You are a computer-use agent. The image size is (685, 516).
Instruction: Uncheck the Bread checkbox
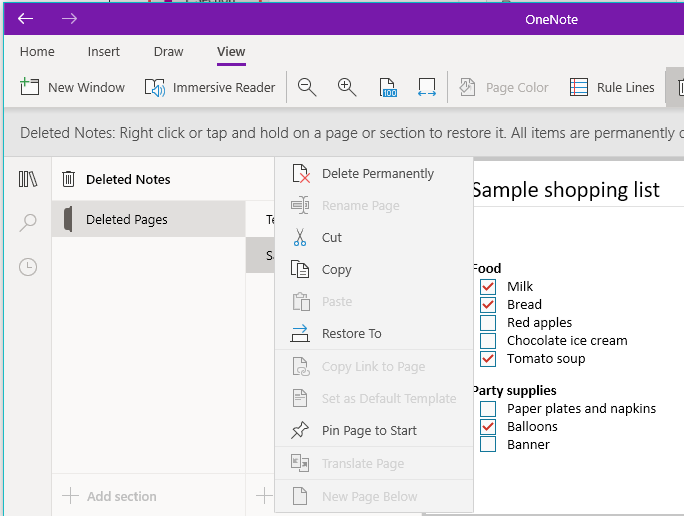(x=488, y=305)
